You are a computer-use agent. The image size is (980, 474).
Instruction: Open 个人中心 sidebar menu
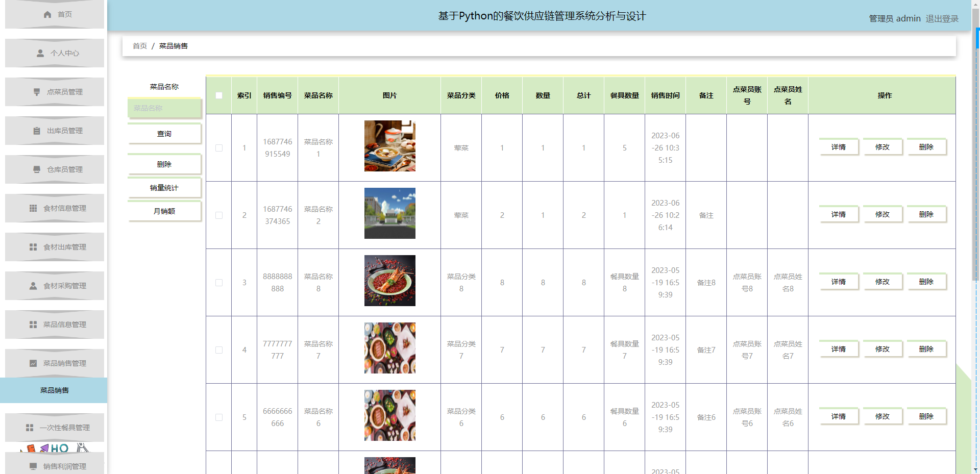tap(55, 53)
